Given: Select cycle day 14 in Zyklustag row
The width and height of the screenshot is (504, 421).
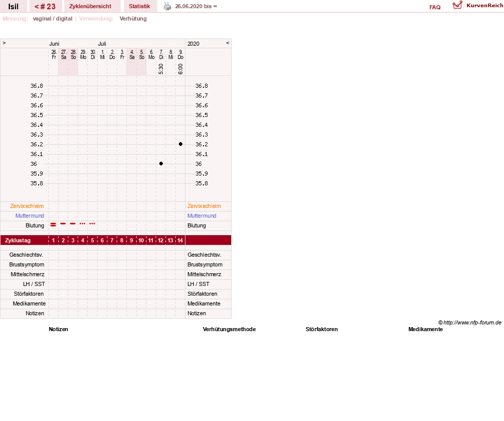Looking at the screenshot, I should pos(180,240).
